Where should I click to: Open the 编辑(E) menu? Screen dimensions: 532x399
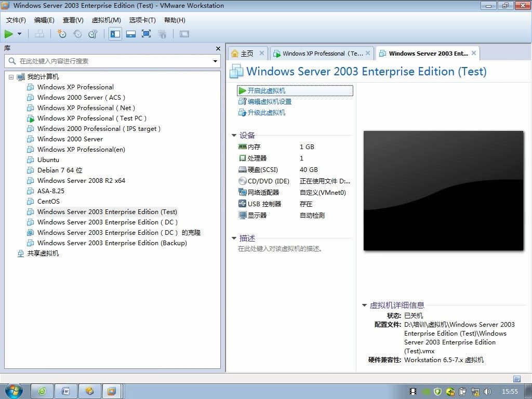point(44,20)
